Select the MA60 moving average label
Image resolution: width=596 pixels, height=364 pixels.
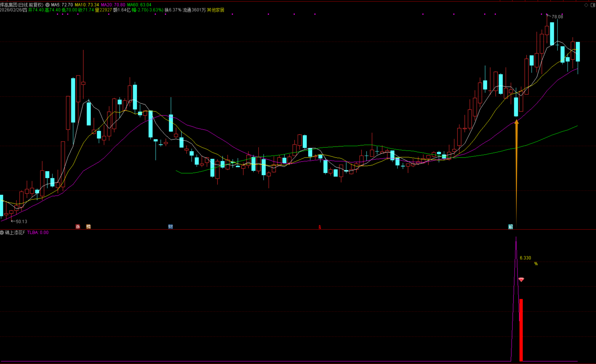point(139,5)
